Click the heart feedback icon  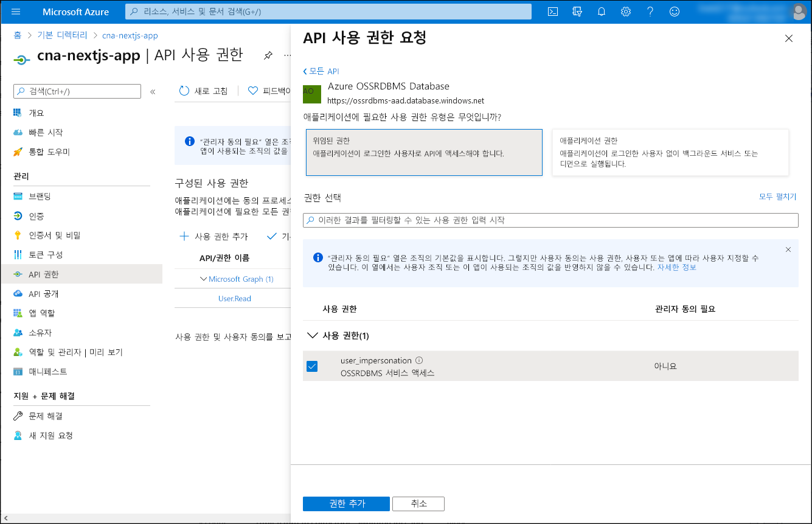253,91
